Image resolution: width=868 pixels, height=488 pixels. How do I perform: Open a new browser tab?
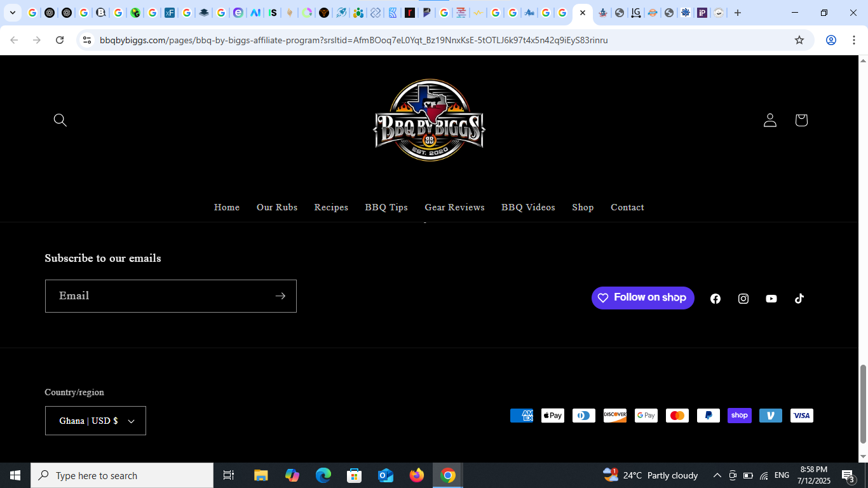tap(738, 13)
